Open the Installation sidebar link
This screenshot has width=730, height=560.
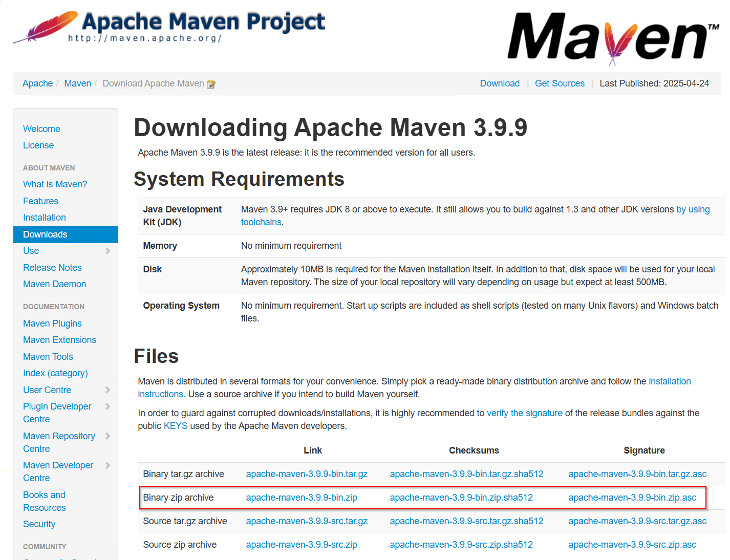45,218
